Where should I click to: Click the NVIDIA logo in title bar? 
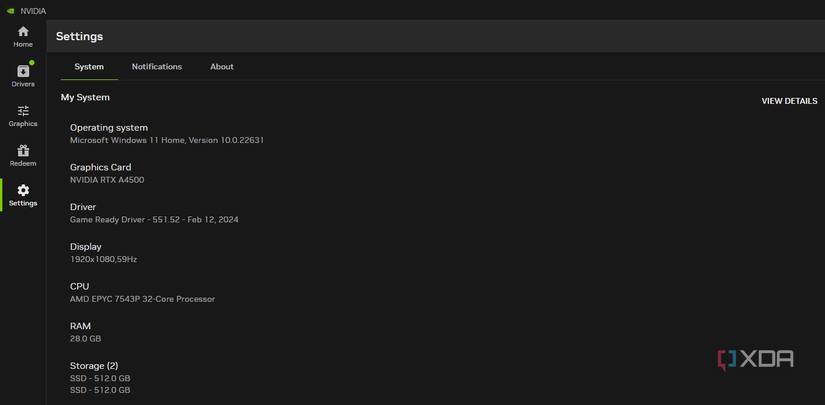[x=10, y=11]
